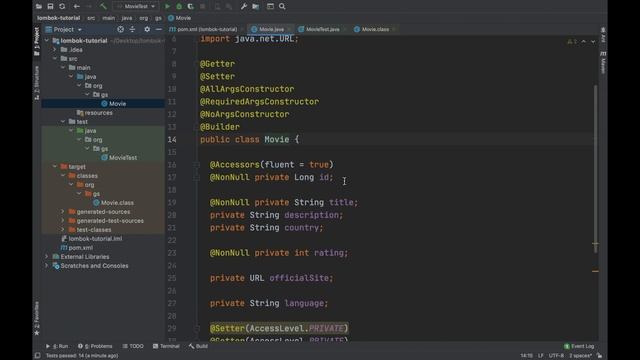Viewport: 640px width, 360px height.
Task: Expand the generated-sources folder
Action: point(63,211)
